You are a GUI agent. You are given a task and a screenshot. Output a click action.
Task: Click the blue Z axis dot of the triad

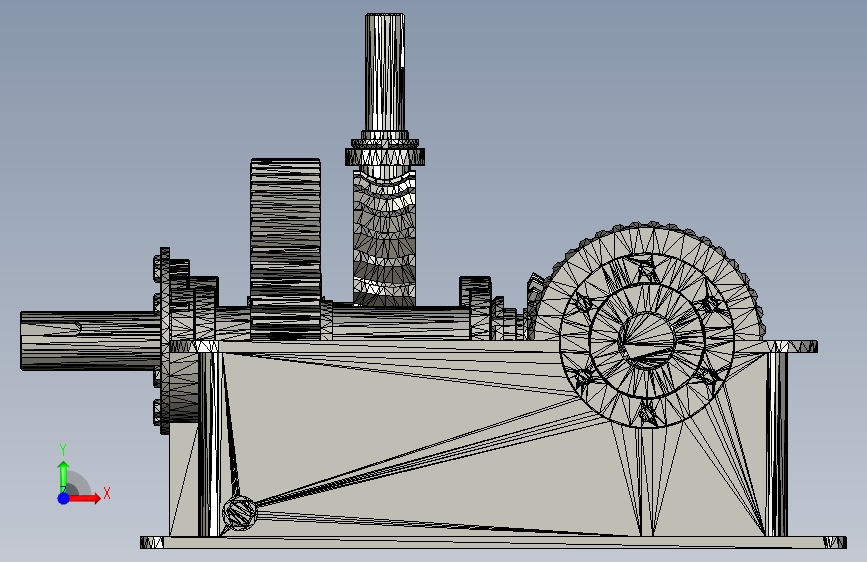point(64,498)
